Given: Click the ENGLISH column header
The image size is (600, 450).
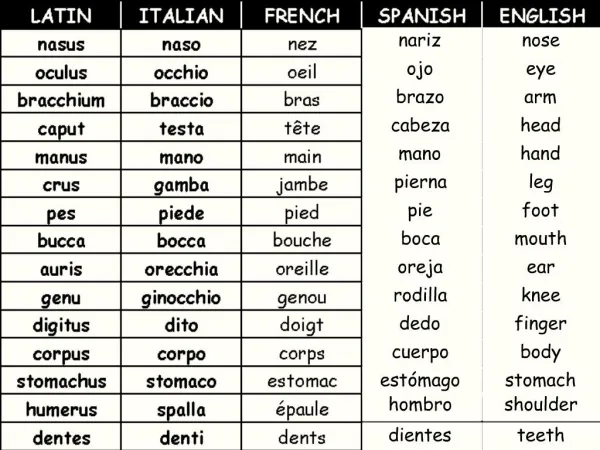Looking at the screenshot, I should click(542, 15).
